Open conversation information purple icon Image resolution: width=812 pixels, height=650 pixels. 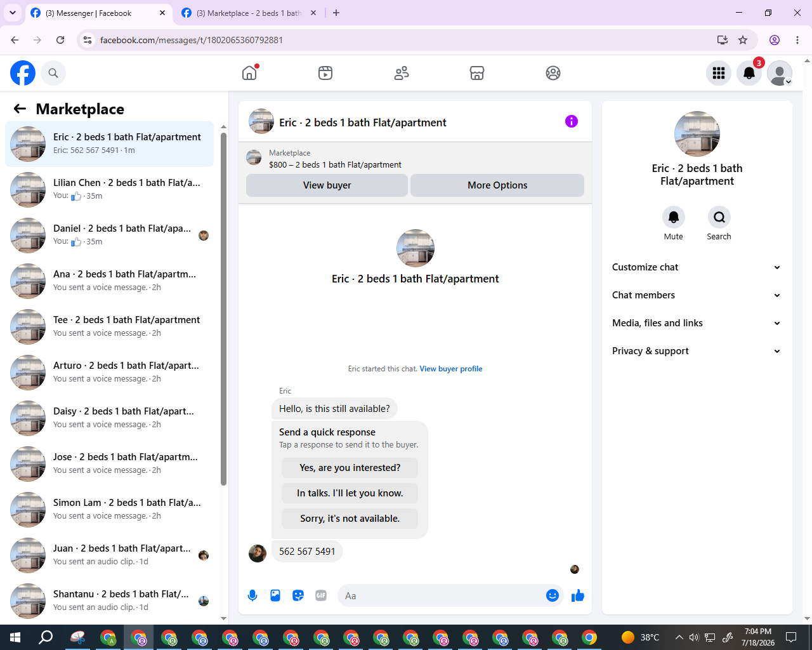coord(572,121)
